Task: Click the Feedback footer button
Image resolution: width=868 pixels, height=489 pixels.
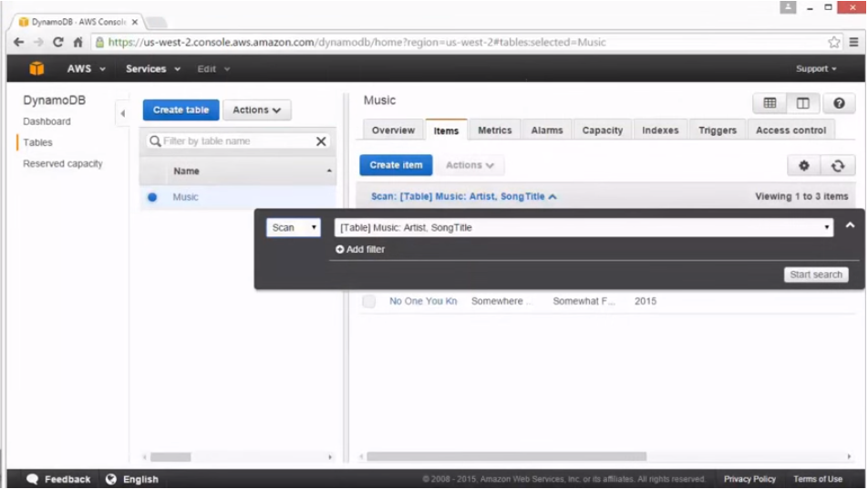Action: 58,479
